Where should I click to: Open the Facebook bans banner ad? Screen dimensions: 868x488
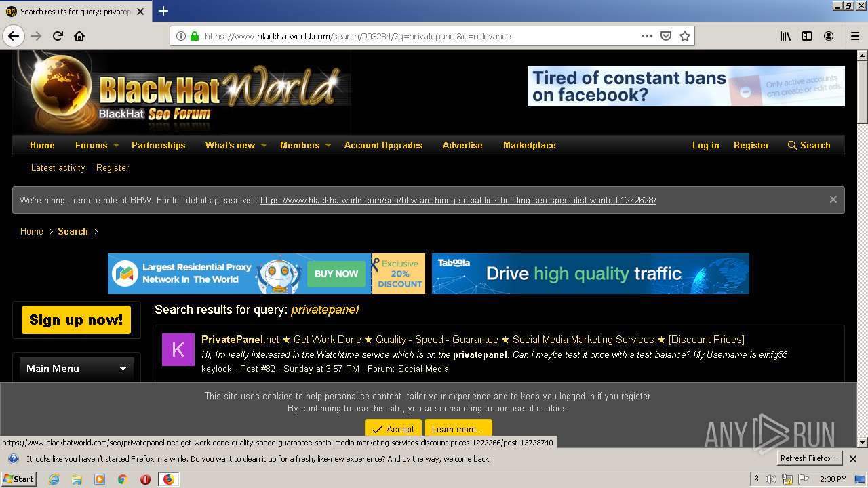[x=686, y=86]
